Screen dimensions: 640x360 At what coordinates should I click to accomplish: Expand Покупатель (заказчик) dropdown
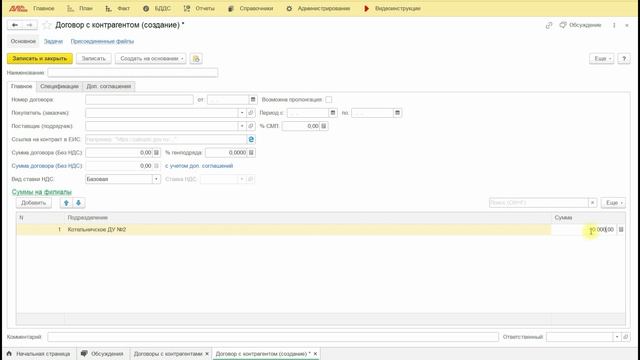point(242,113)
